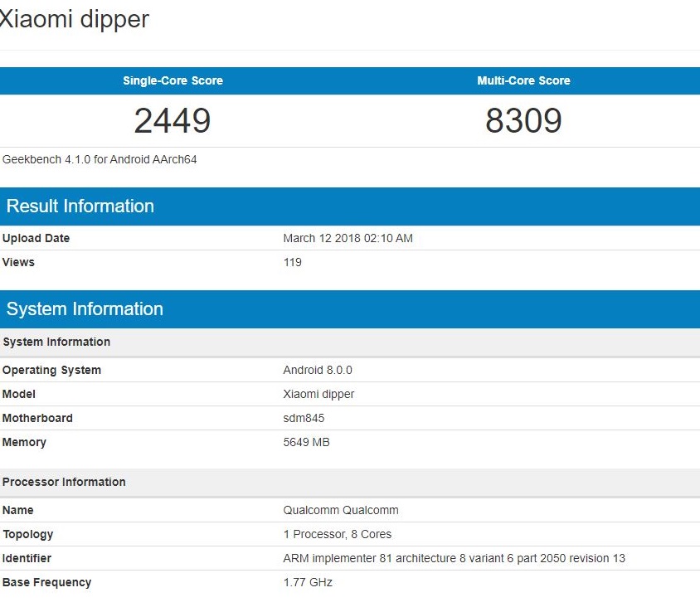Select the Topology 8 Cores value
Viewport: 700px width, 607px height.
click(338, 534)
